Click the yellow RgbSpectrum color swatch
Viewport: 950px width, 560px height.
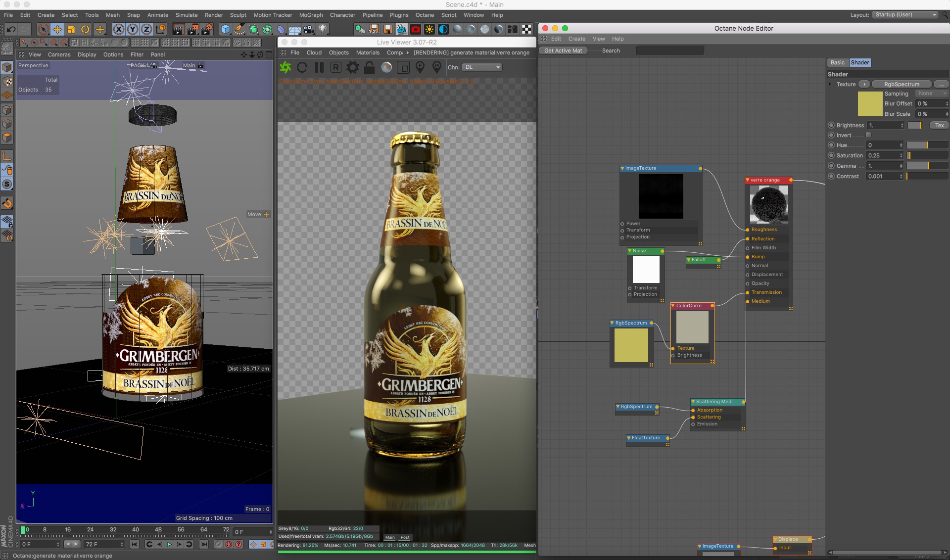(870, 103)
